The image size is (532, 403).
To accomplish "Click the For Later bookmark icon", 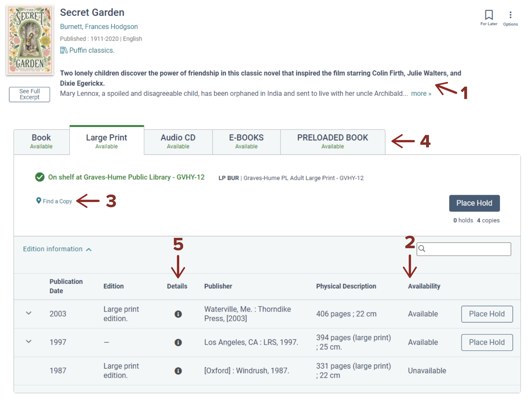I will point(489,15).
